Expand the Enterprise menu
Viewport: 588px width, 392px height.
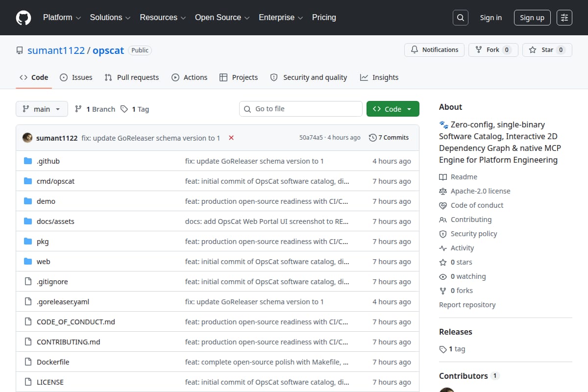pyautogui.click(x=281, y=18)
